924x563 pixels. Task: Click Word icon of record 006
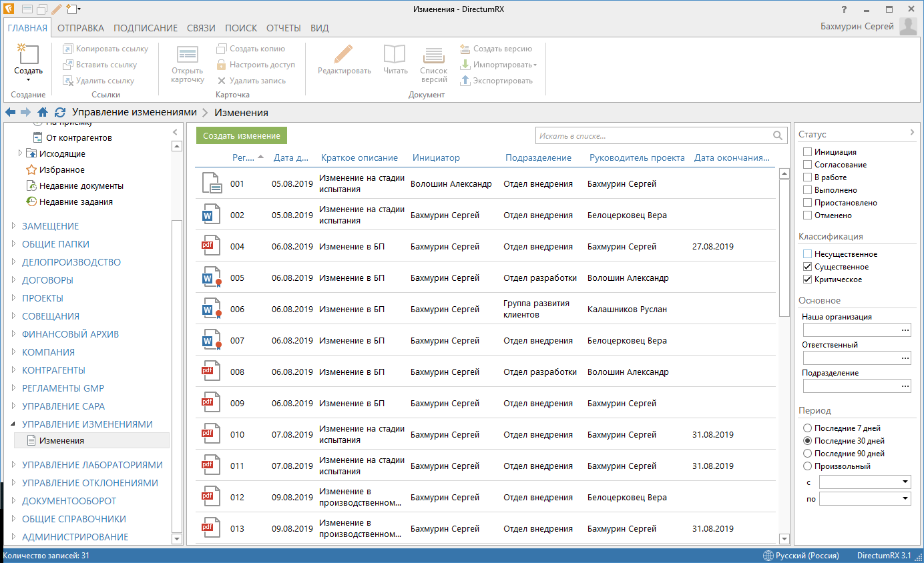tap(211, 309)
